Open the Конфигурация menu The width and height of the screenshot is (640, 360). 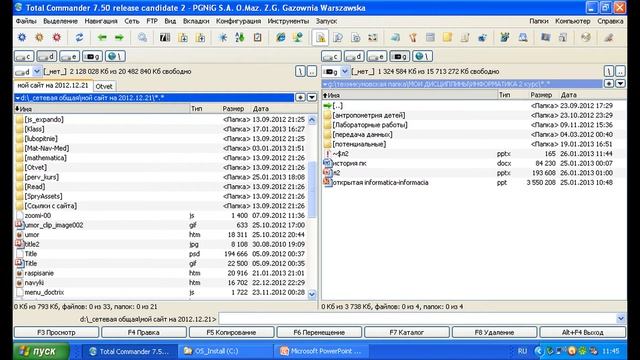pos(238,21)
